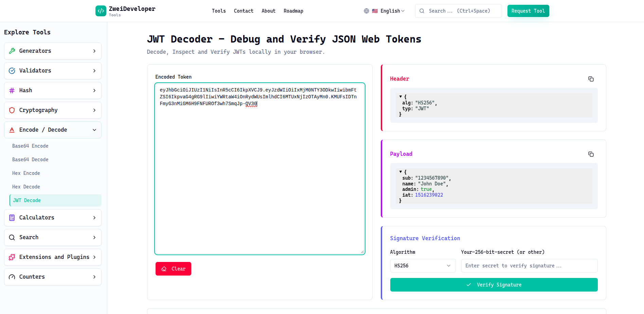Go to the Contact page
The image size is (644, 314).
pyautogui.click(x=244, y=11)
